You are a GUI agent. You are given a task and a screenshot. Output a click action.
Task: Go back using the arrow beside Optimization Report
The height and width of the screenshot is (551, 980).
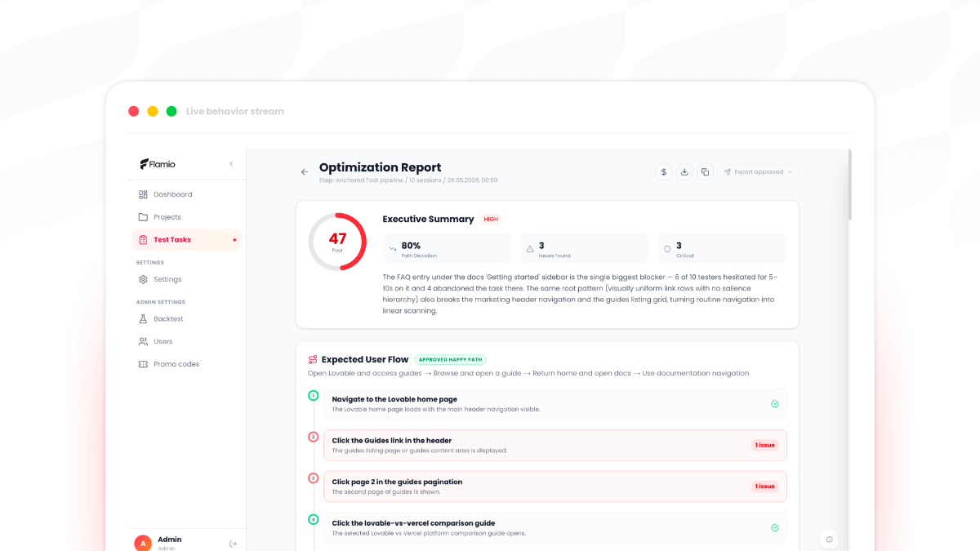click(305, 172)
